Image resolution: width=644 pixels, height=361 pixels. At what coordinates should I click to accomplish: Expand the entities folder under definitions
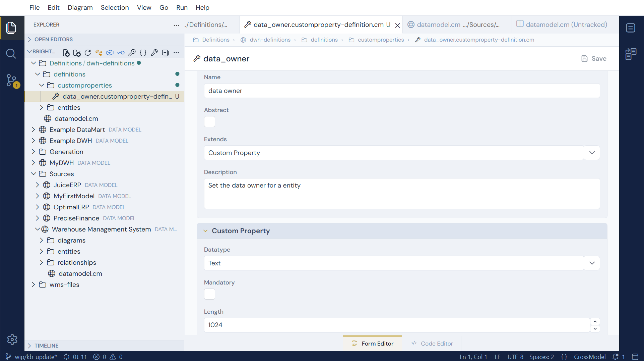(x=41, y=107)
